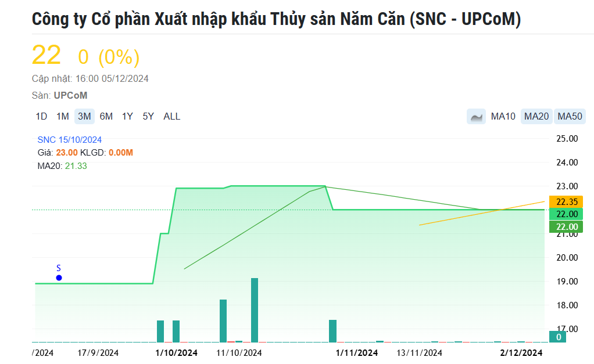Select the currently active 3M timeframe

84,116
